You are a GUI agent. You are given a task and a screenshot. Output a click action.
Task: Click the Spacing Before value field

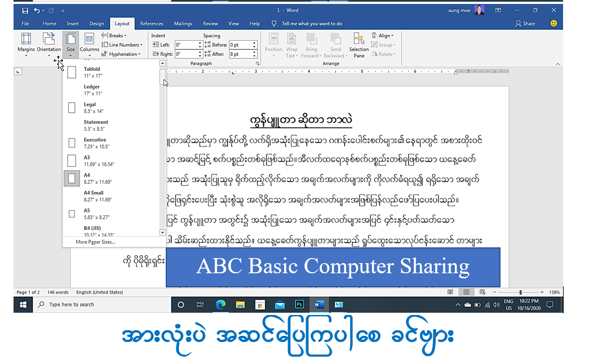pyautogui.click(x=241, y=45)
